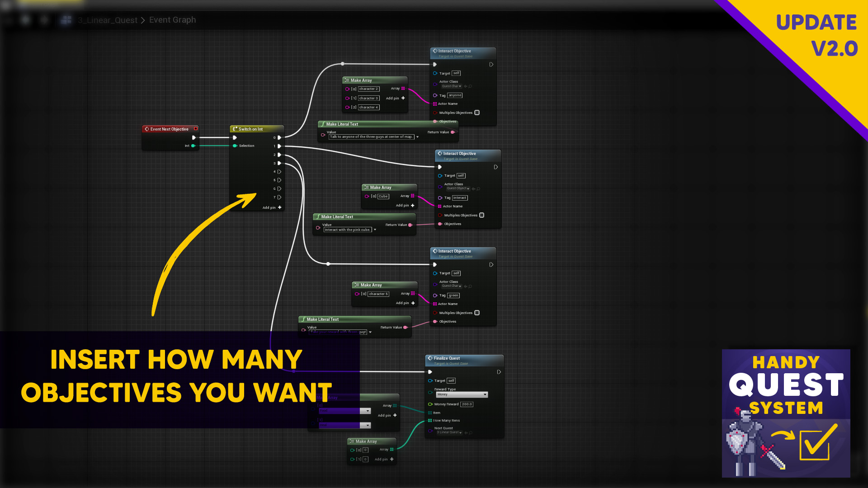Select the Event Next Objective node header
The image size is (868, 488).
(170, 129)
